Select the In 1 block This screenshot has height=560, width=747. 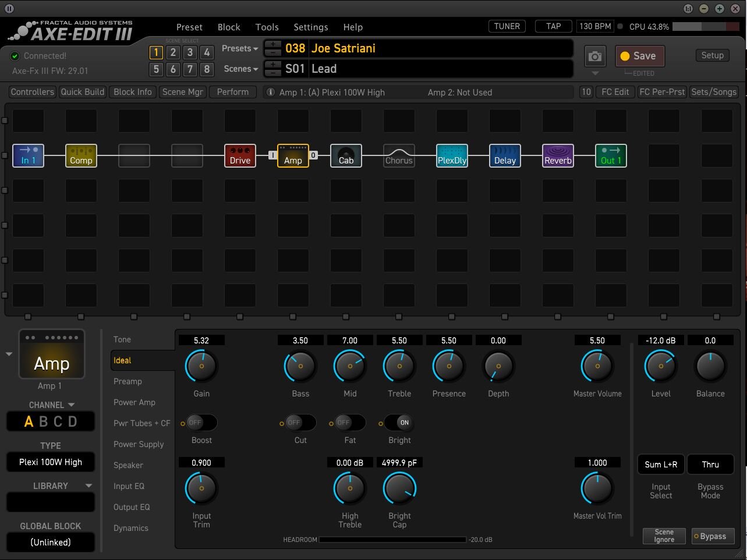[28, 155]
